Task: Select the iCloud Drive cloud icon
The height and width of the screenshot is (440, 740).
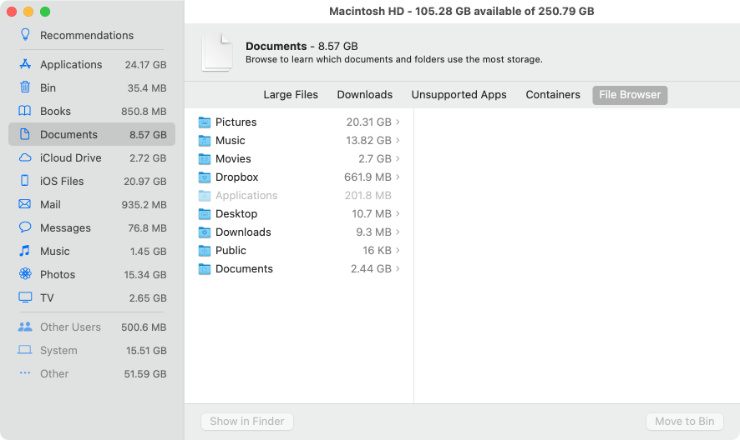Action: (25, 158)
